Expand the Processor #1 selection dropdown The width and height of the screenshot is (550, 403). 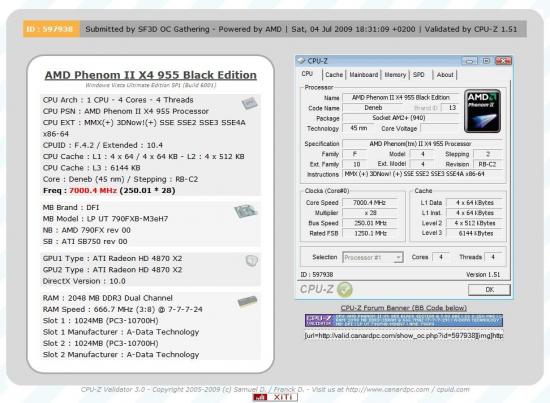373,257
